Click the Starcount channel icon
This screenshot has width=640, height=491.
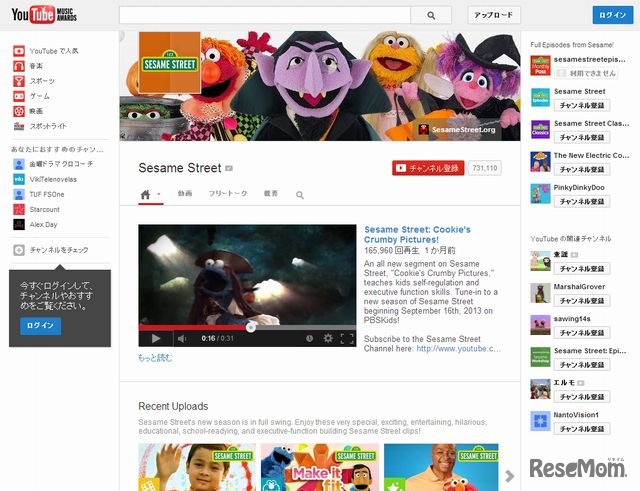coord(19,209)
